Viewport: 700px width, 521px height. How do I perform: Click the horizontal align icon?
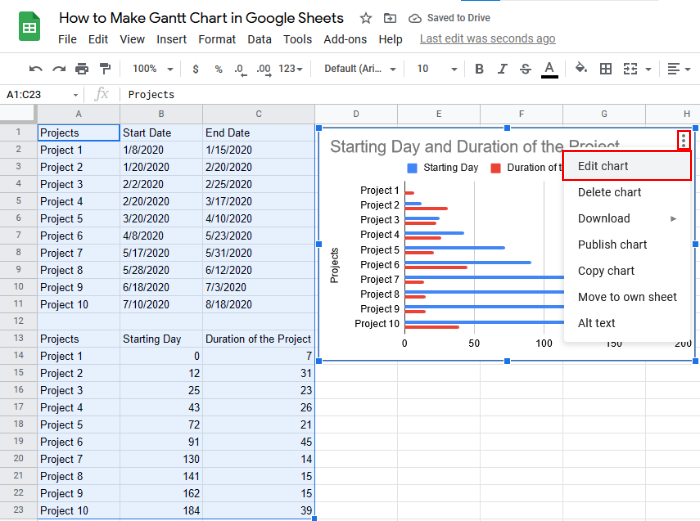pyautogui.click(x=673, y=69)
